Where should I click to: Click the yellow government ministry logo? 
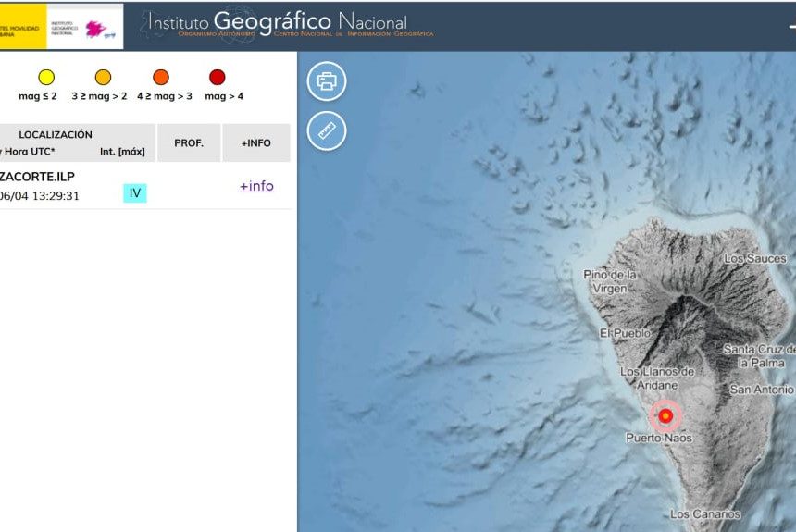coord(23,27)
